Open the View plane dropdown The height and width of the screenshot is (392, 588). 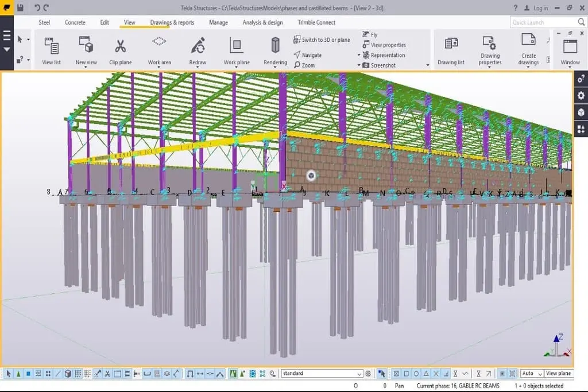[559, 373]
